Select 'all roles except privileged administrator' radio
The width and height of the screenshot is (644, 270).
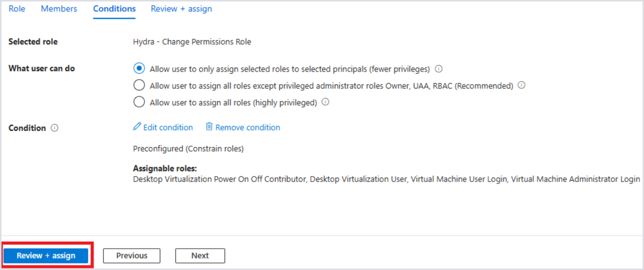[139, 86]
